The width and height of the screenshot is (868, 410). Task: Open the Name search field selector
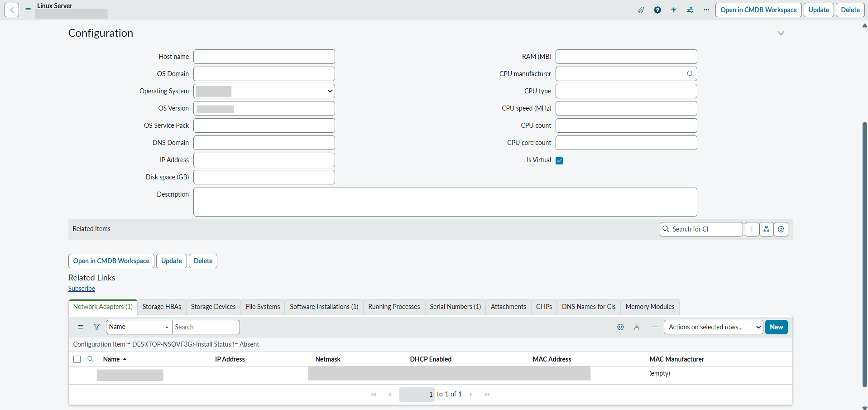pyautogui.click(x=139, y=327)
